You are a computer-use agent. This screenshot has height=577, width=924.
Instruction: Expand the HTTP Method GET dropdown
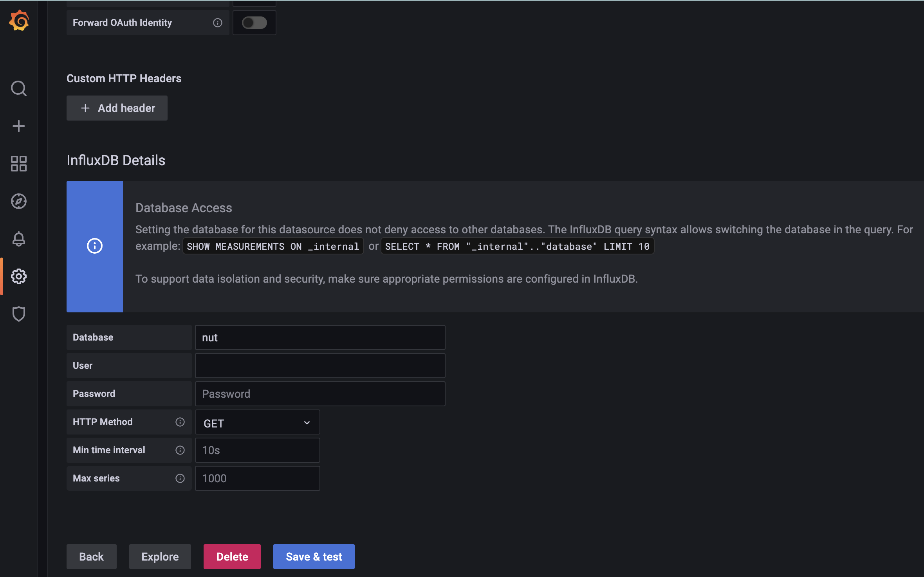point(258,423)
